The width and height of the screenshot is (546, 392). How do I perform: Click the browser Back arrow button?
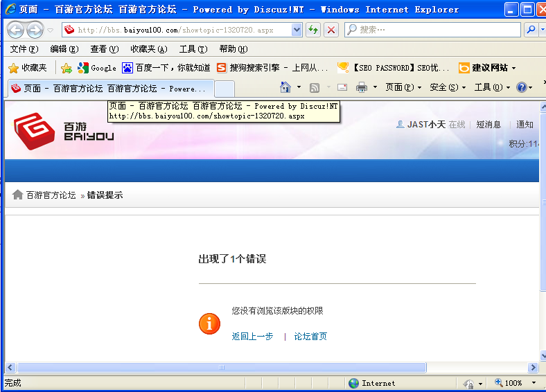[x=15, y=30]
